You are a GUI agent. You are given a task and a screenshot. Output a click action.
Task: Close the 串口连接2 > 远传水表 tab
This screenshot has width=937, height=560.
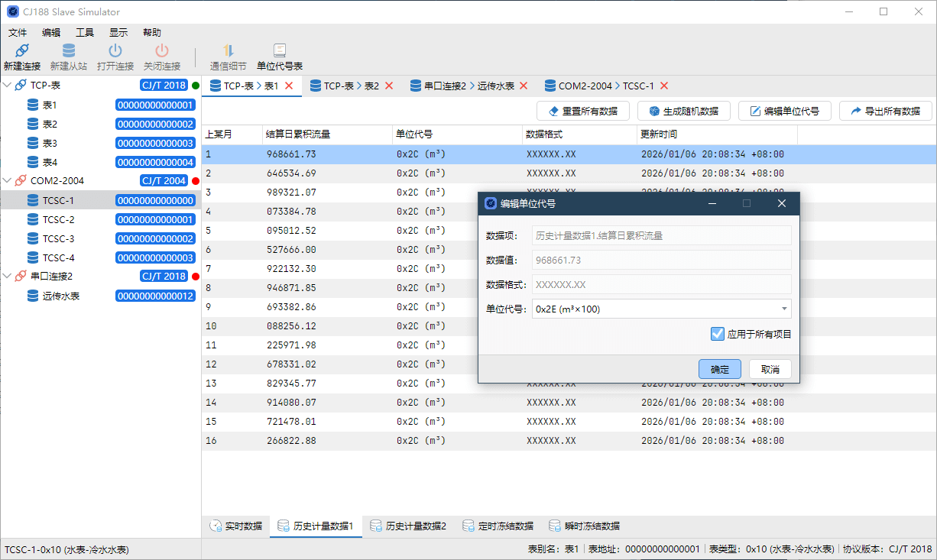pos(524,86)
